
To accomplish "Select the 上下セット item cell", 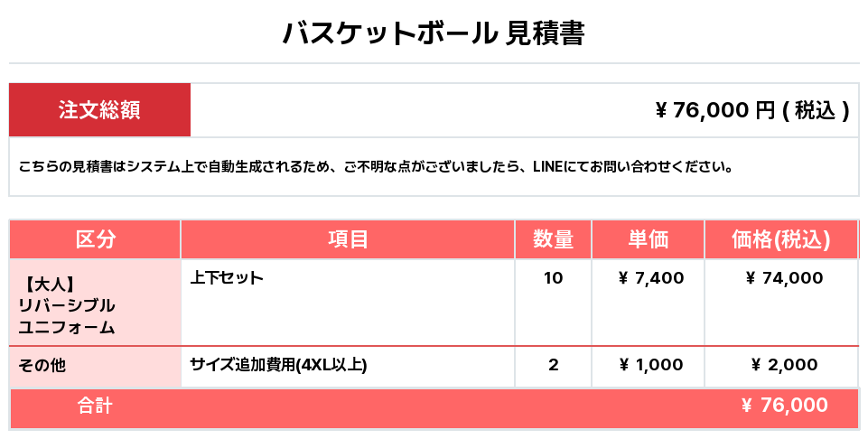I will pyautogui.click(x=348, y=303).
